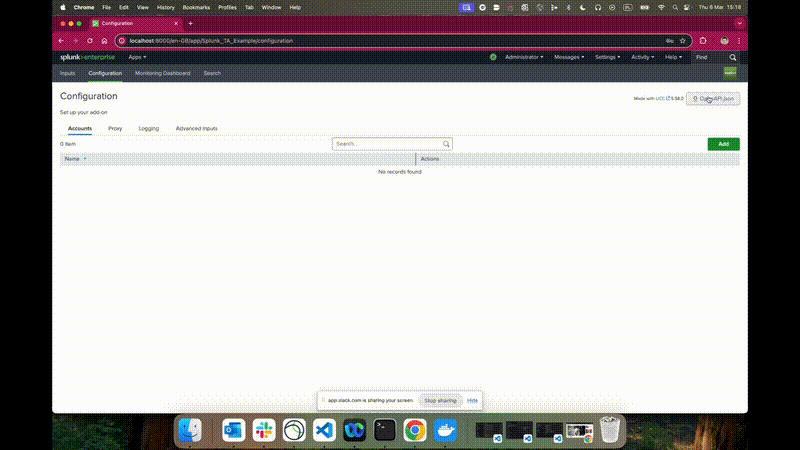Open the Chrome File menu
Image resolution: width=800 pixels, height=450 pixels.
(106, 8)
